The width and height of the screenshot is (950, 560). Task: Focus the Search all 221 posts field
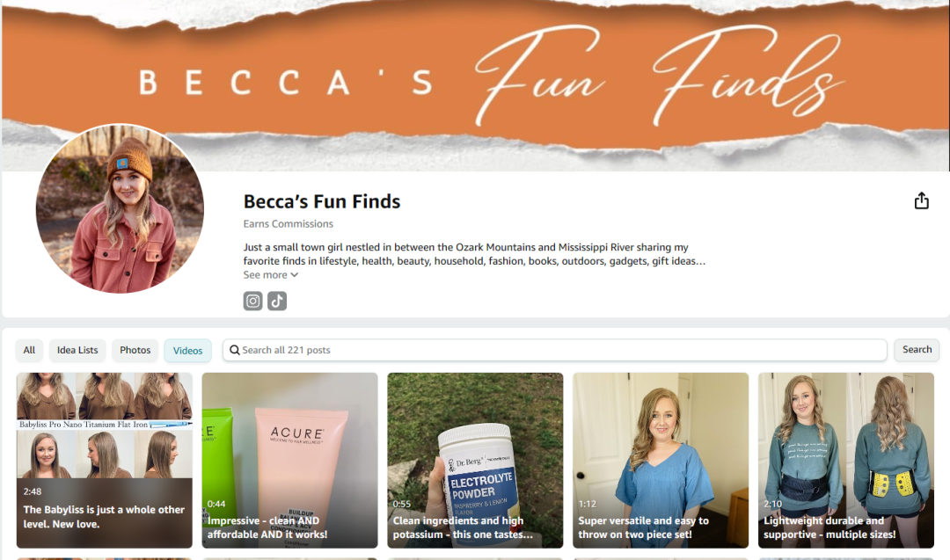tap(554, 350)
